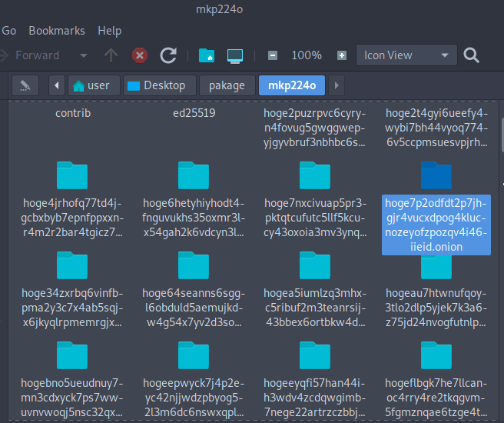Open the Icon View mode dropdown
Image resolution: width=504 pixels, height=423 pixels.
406,55
